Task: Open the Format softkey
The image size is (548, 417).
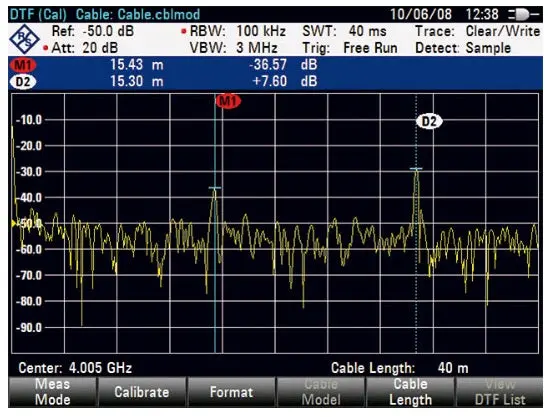Action: click(231, 392)
